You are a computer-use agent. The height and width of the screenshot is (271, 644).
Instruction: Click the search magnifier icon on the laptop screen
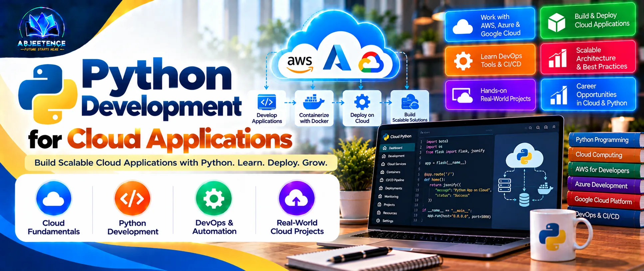[x=530, y=128]
